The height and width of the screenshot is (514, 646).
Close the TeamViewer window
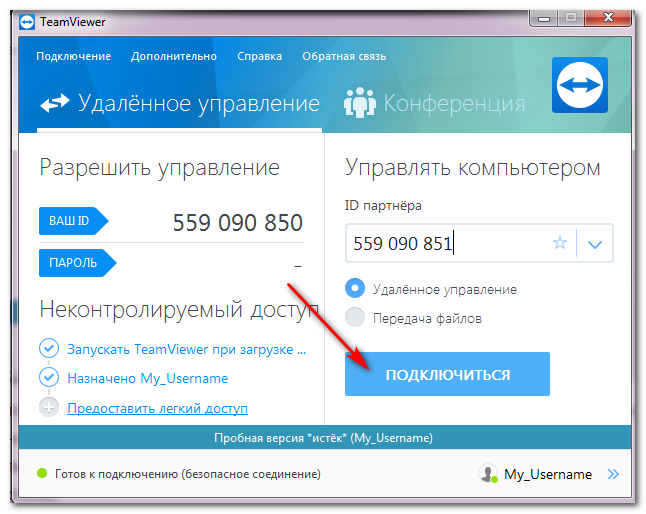608,18
